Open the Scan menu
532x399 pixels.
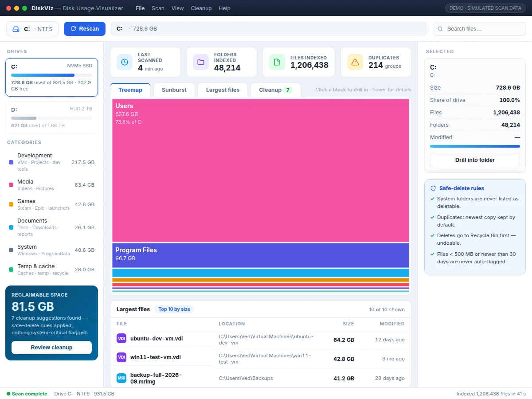click(158, 8)
